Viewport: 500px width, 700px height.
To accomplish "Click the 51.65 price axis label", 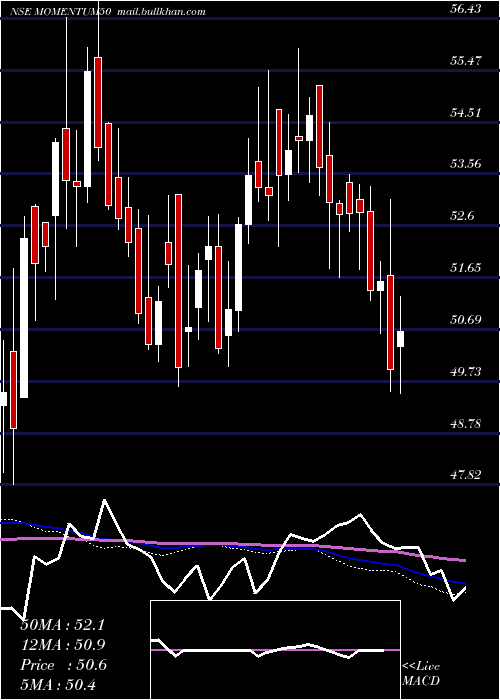I will click(x=466, y=267).
